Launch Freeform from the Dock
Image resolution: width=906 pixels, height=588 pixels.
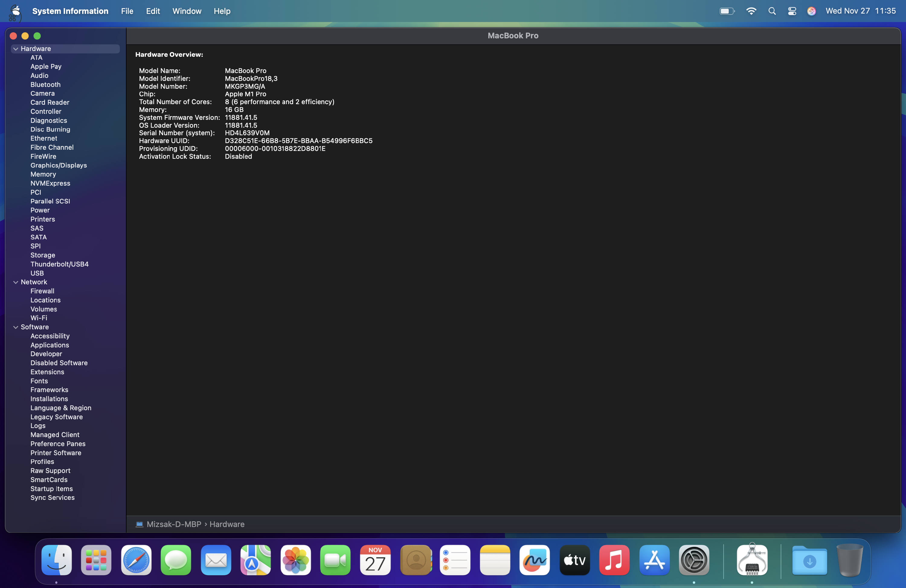click(x=535, y=560)
